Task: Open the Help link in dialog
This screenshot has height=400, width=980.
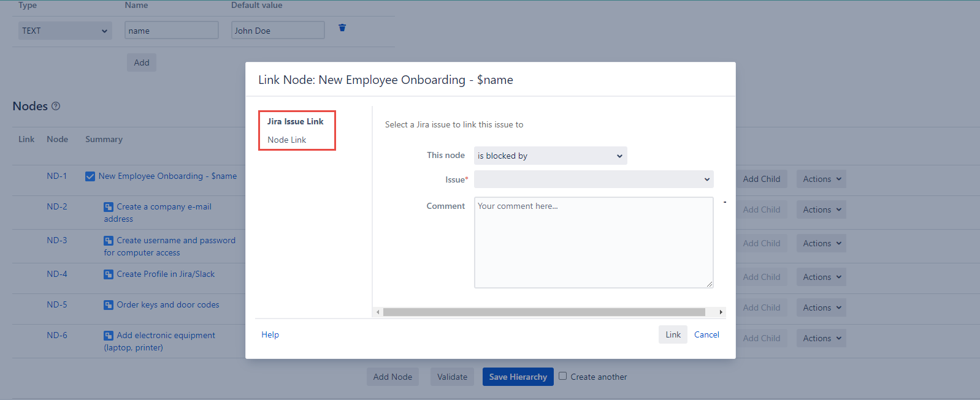Action: (270, 334)
